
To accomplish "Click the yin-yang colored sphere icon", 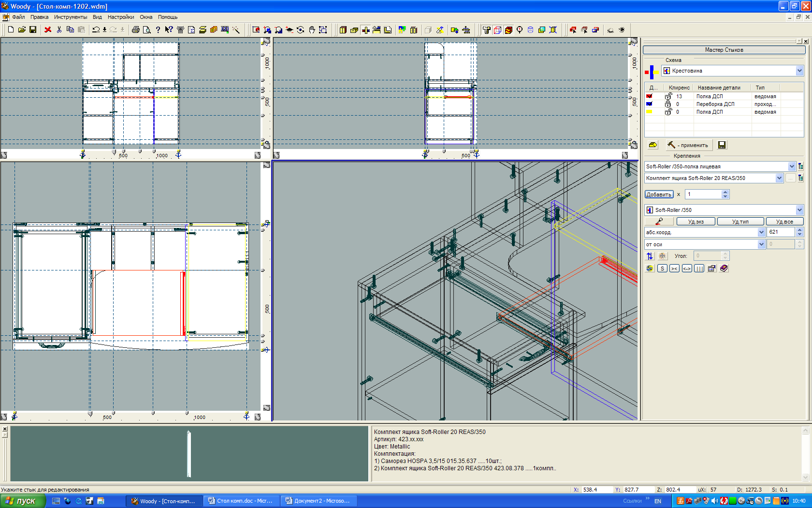I will tap(650, 269).
